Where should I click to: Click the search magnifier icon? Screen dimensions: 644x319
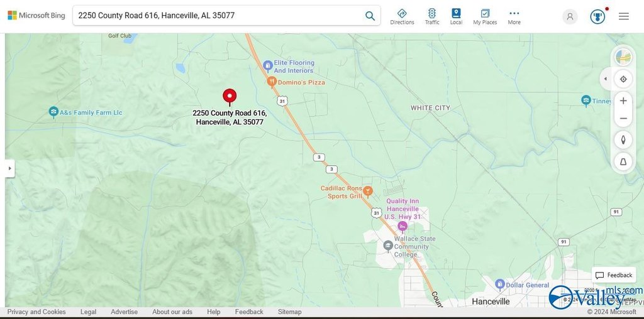click(370, 16)
